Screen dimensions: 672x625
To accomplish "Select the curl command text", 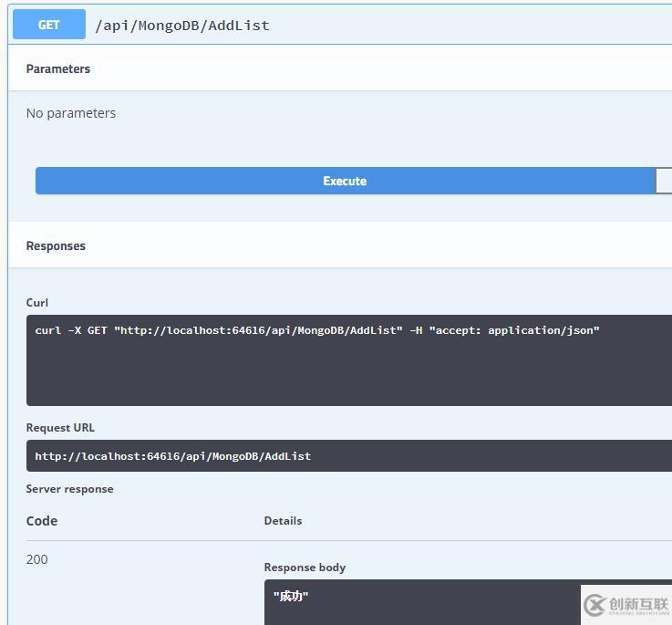I will coord(317,330).
